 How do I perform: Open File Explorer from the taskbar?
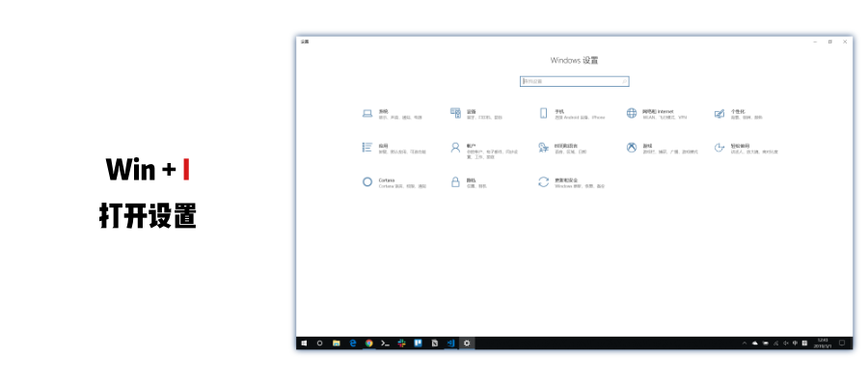(x=336, y=344)
